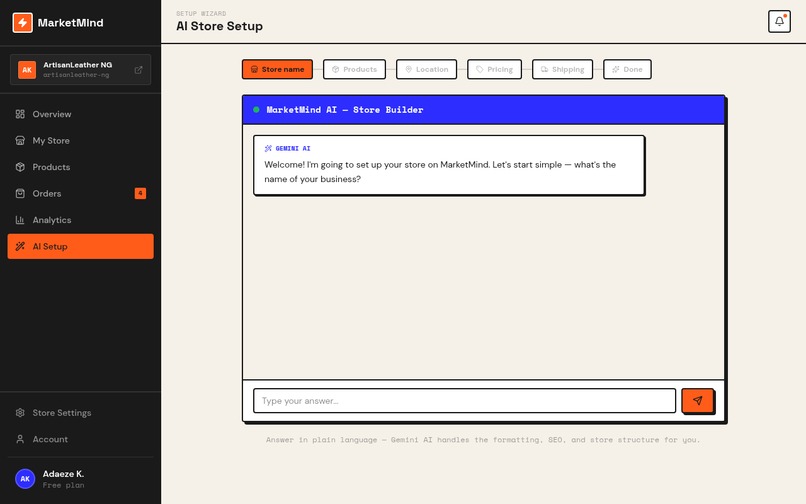Click the Answer in plain language hint
Screen dimensions: 806x504
pos(483,440)
